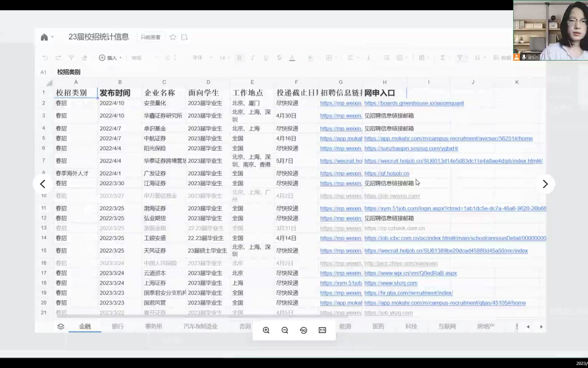Select the 安贤量化 cell
Screen dimensions: 588x368
164,103
